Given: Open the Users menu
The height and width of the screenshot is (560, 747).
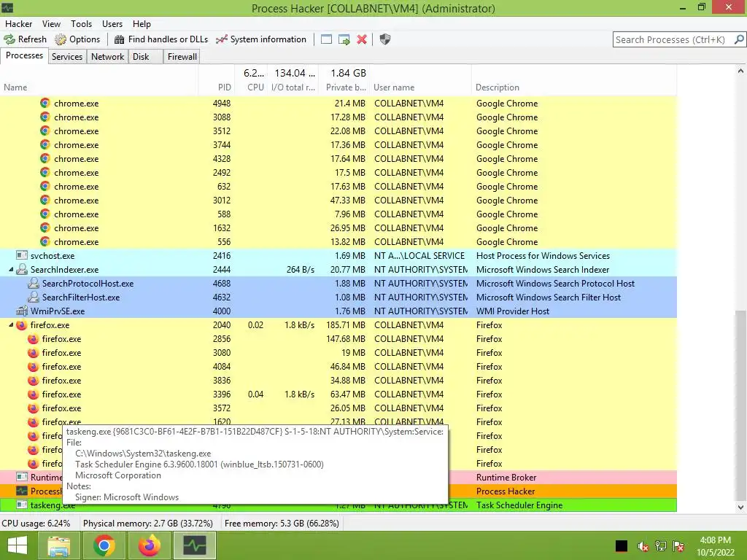Looking at the screenshot, I should [112, 24].
